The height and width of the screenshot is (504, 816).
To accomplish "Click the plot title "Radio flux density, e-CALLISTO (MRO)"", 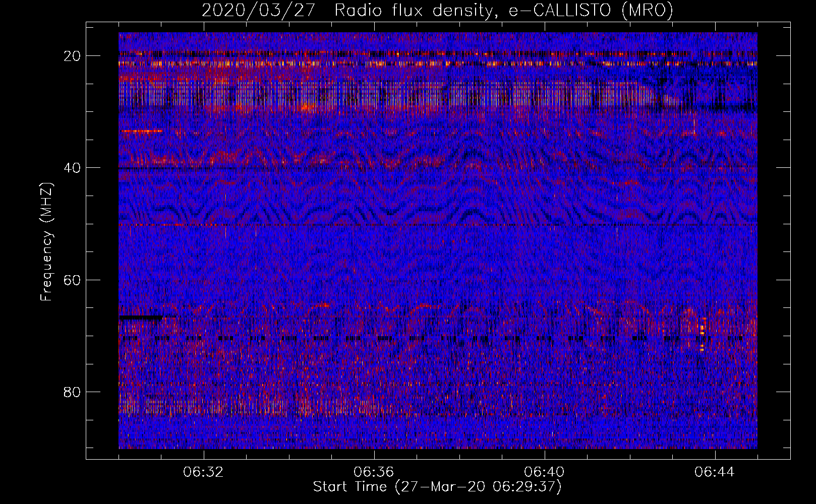I will tap(503, 10).
